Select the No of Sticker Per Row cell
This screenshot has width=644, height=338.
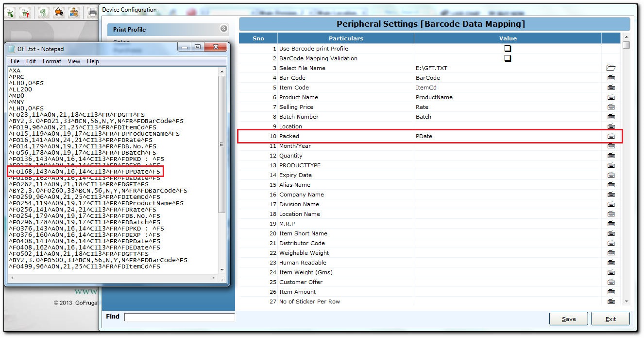click(346, 302)
